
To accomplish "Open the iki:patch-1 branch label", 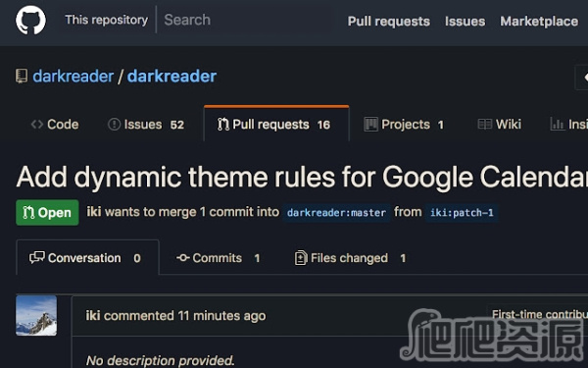I will 462,213.
